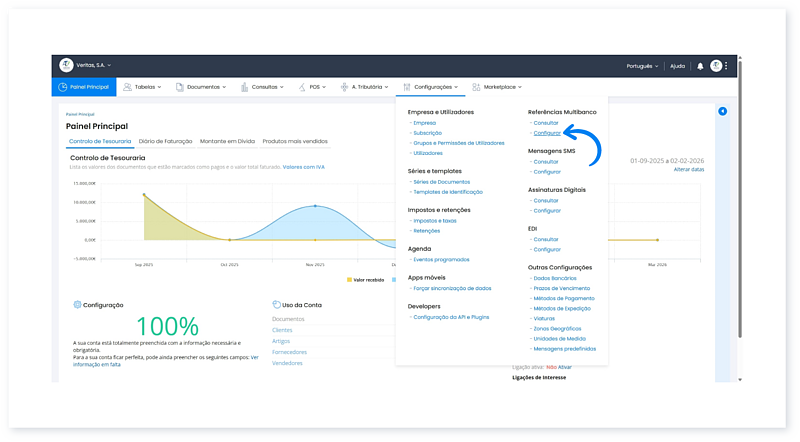Click the Ajuda help button

[x=677, y=66]
